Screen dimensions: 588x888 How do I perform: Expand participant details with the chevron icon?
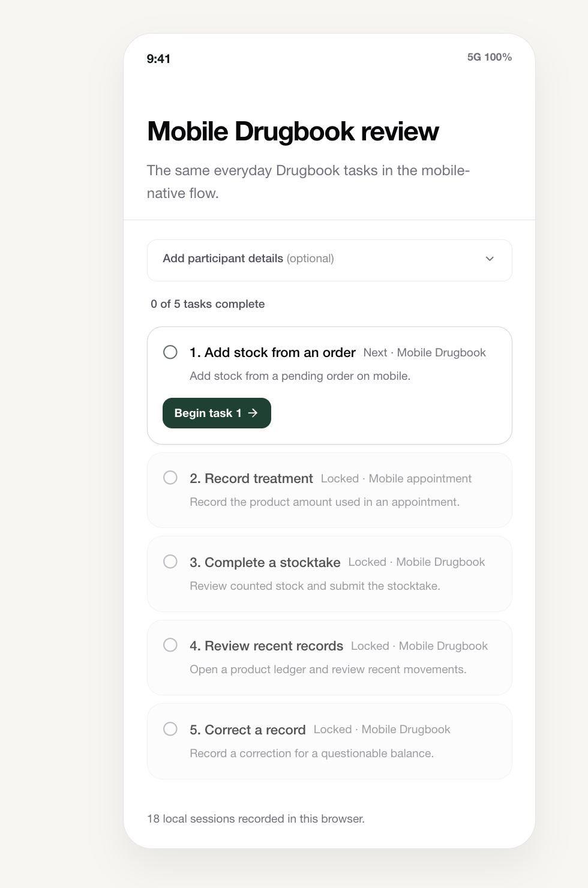[490, 259]
